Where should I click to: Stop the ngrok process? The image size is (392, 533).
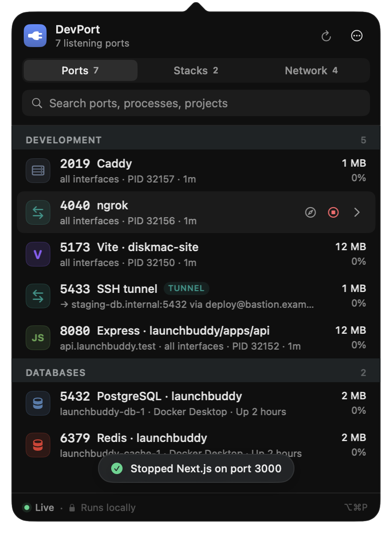[334, 212]
